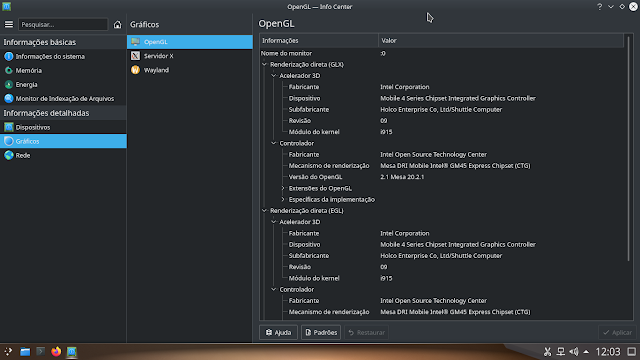Screen dimensions: 640x360
Task: Click the Rede globe icon
Action: (9, 155)
